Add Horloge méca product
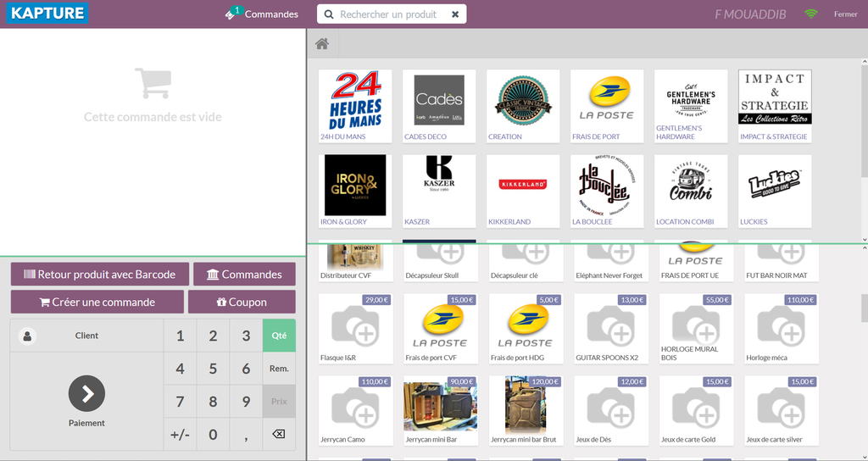868x461 pixels. [782, 328]
